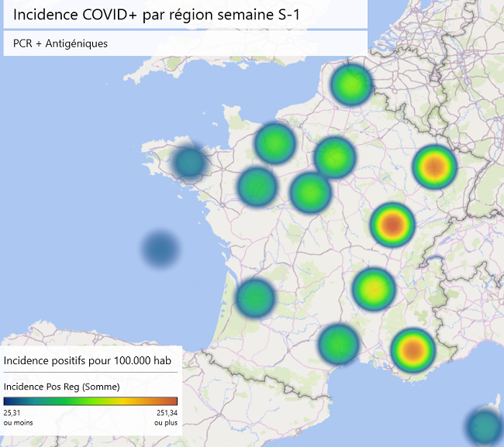The width and height of the screenshot is (504, 447).
Task: Click the title 'Incidence COVID+ par région semaine S-1'
Action: [x=156, y=15]
